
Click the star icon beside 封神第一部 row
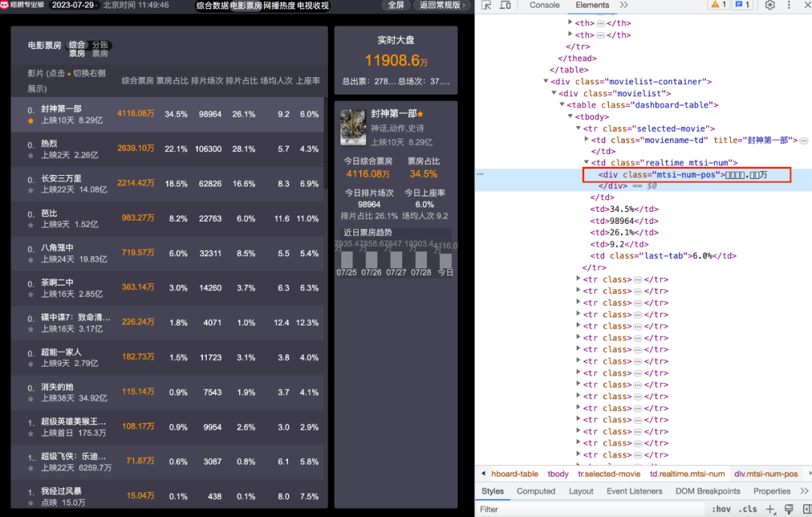tap(31, 121)
